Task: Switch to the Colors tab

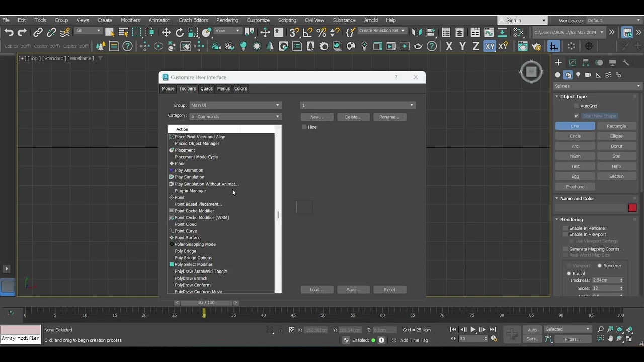Action: [240, 88]
